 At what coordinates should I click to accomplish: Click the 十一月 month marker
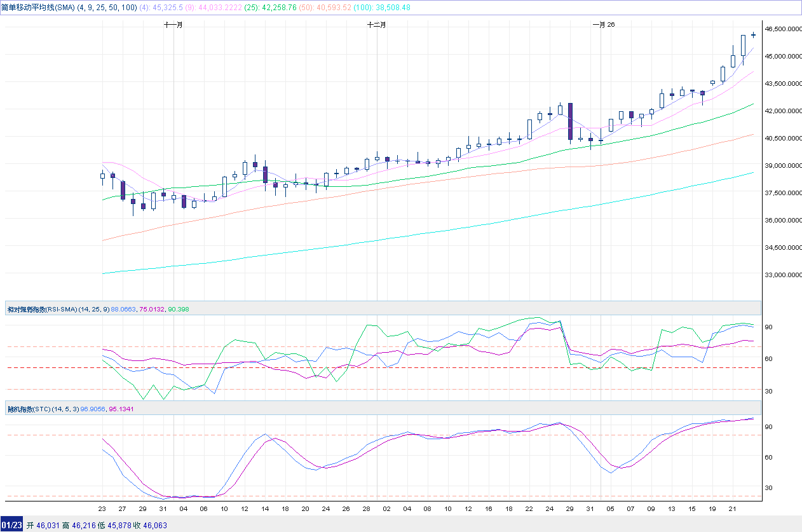coord(173,25)
